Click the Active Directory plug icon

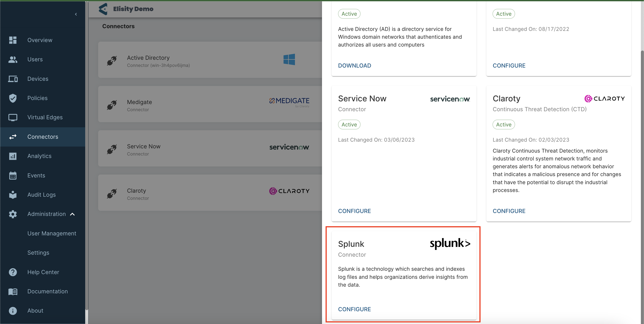click(x=112, y=61)
